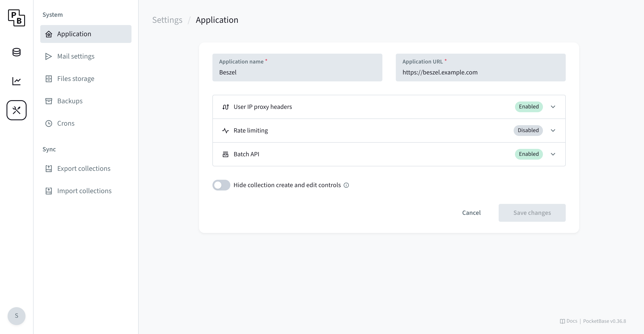Screen dimensions: 644x334
Task: Click the PocketBase logo icon
Action: [17, 18]
